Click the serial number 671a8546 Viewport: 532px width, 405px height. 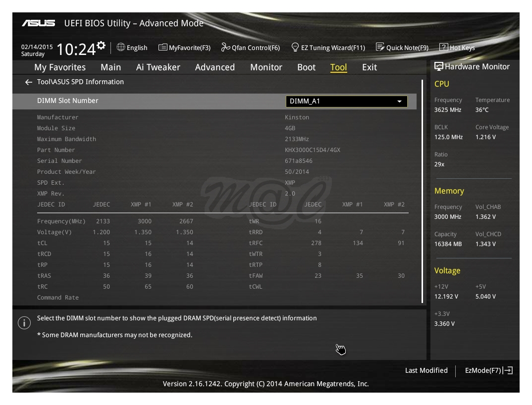click(x=299, y=161)
